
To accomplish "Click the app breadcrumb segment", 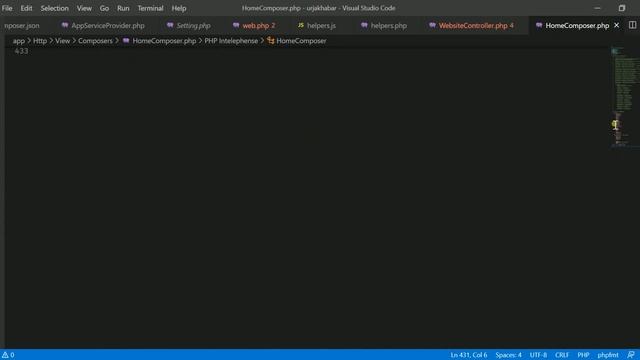I will coord(18,41).
